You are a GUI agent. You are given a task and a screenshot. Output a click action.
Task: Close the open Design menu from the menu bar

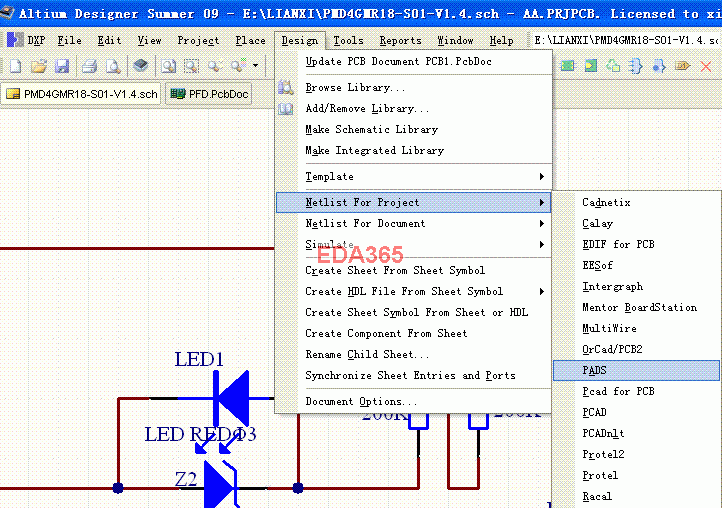[x=300, y=41]
